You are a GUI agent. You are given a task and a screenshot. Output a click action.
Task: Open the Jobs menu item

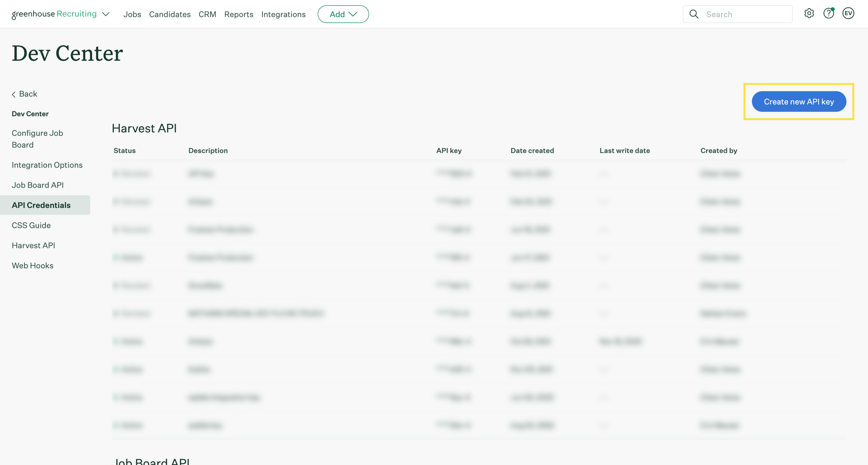click(x=132, y=14)
